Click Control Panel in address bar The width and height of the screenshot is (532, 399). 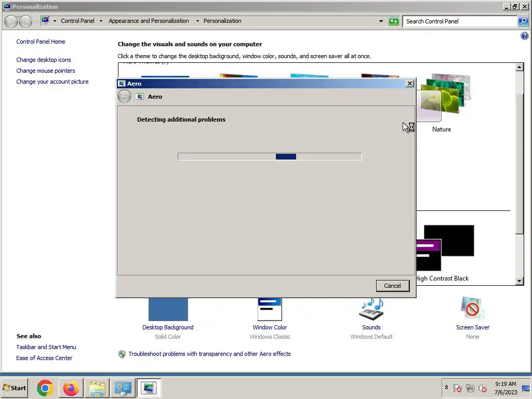pos(78,21)
